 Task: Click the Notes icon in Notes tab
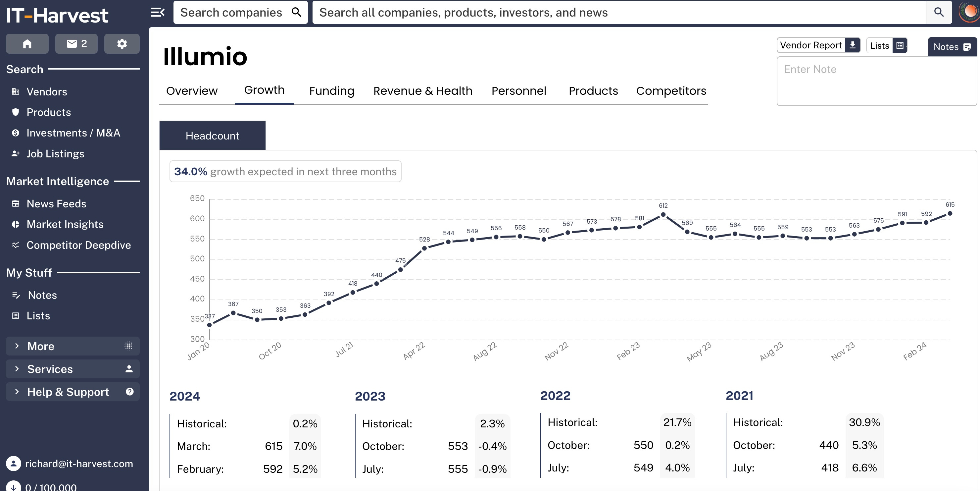pyautogui.click(x=967, y=47)
